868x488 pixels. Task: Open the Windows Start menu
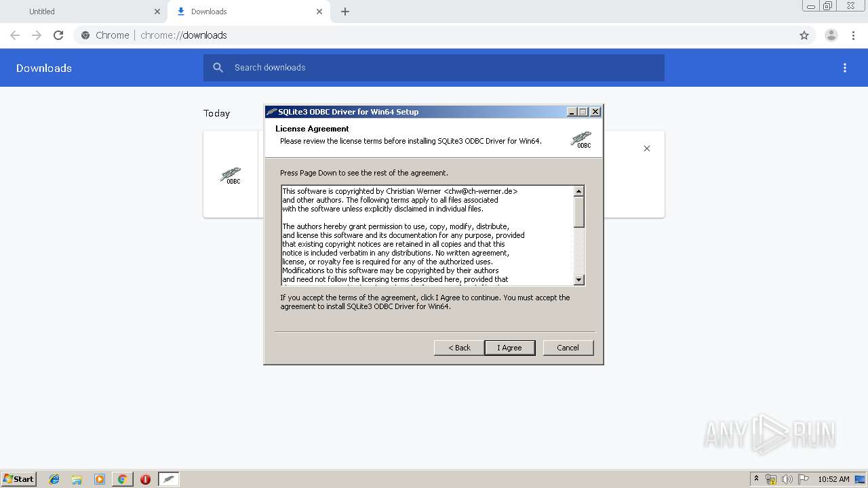pyautogui.click(x=18, y=479)
